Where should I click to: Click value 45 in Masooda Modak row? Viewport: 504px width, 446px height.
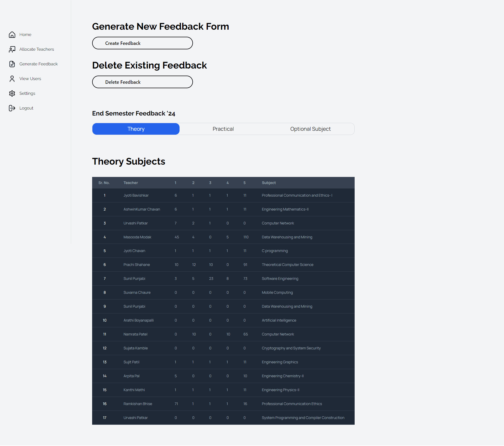point(177,237)
